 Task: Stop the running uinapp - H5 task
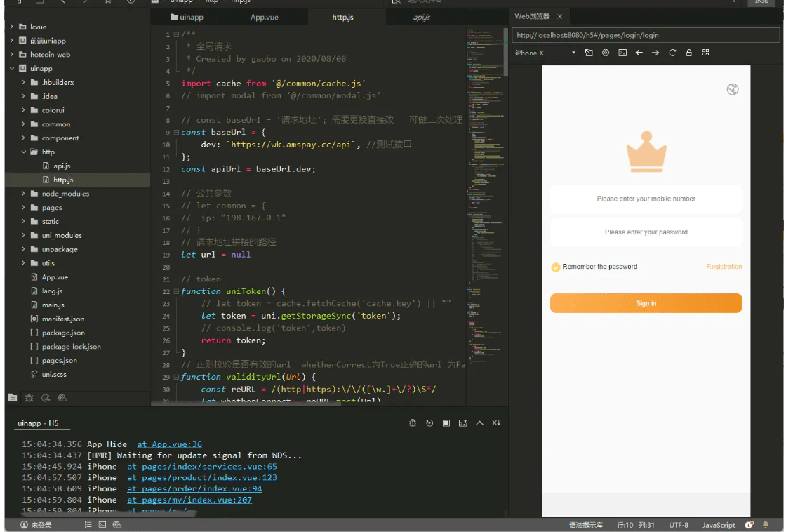[x=446, y=423]
